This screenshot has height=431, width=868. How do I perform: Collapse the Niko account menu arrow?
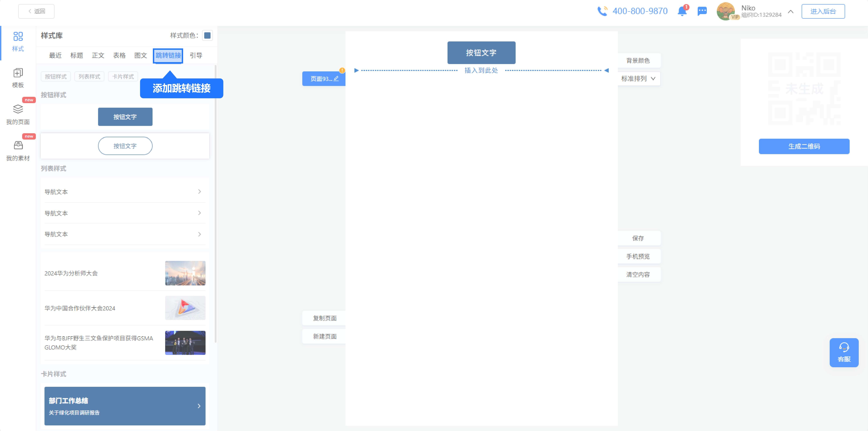pyautogui.click(x=790, y=12)
